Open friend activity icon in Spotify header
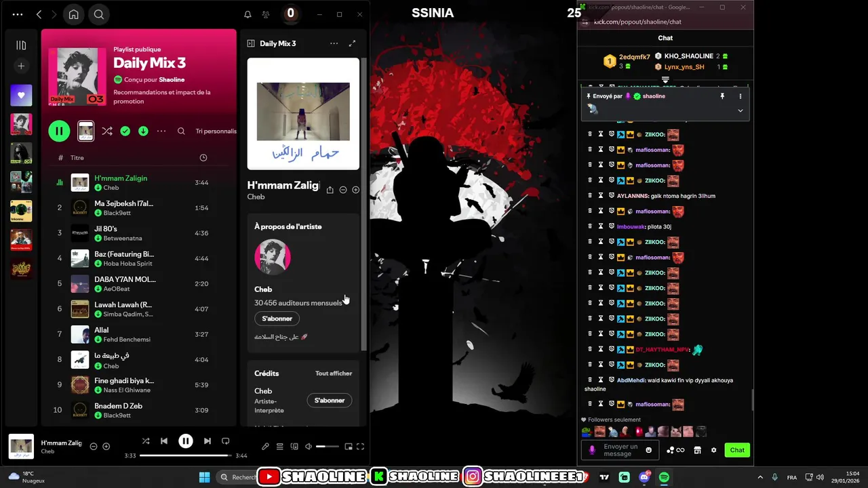The width and height of the screenshot is (868, 488). point(266,14)
